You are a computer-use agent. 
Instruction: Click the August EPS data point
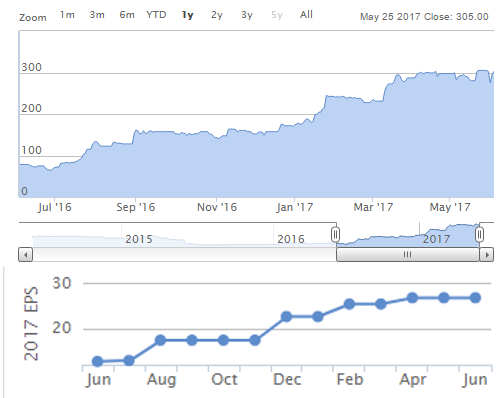(160, 340)
